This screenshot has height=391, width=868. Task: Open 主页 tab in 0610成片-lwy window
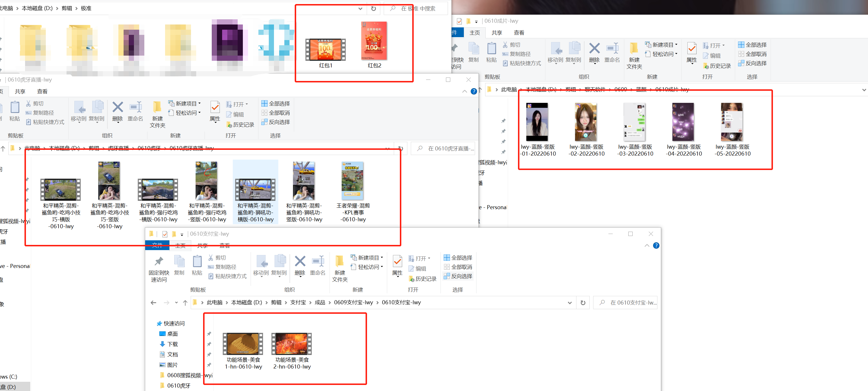(x=474, y=33)
